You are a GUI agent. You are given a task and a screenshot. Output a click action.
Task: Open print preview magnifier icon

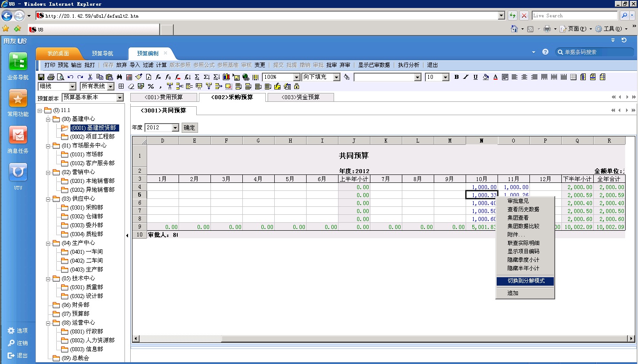click(x=60, y=77)
